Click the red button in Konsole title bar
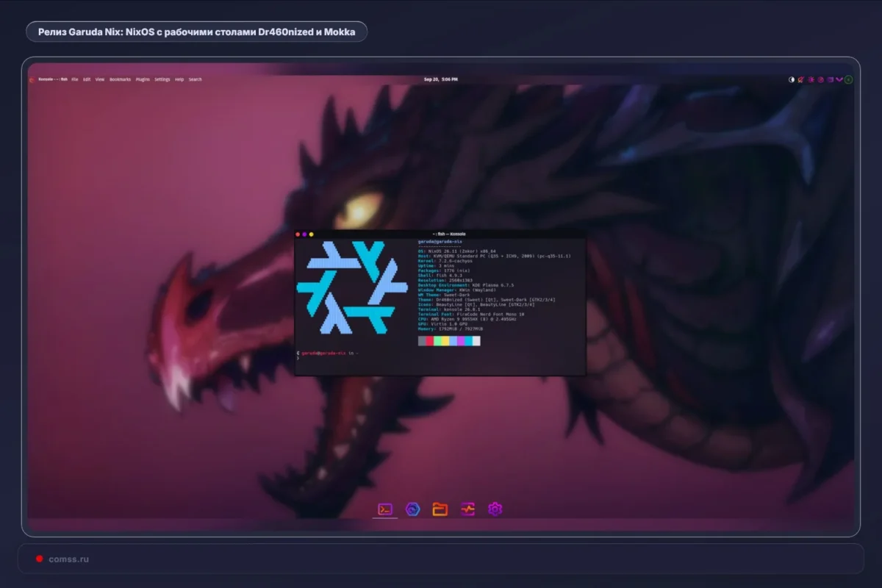The width and height of the screenshot is (882, 588). [298, 234]
